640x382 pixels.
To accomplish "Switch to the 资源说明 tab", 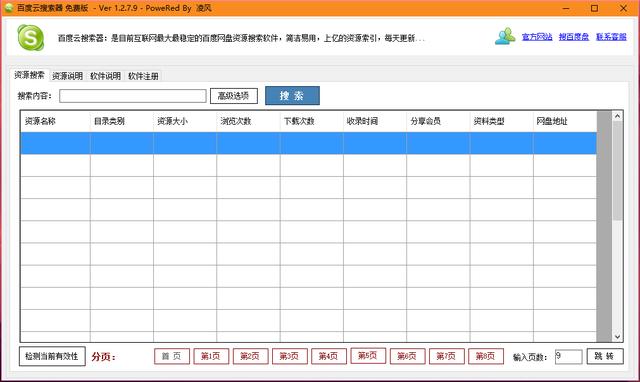I will (x=67, y=76).
